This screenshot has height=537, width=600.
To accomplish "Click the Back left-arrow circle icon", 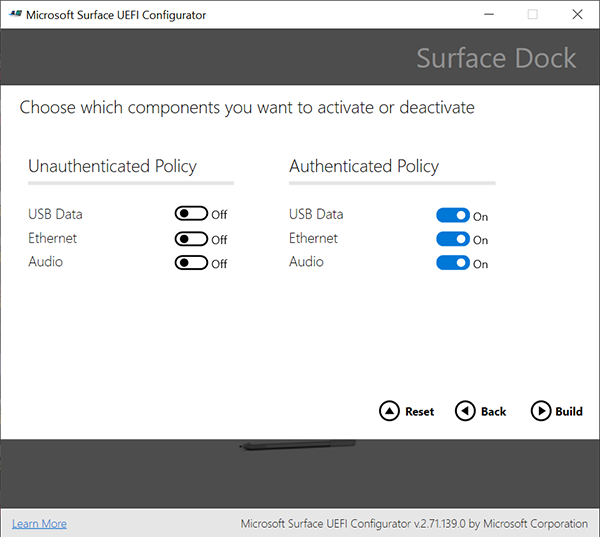I will (465, 411).
